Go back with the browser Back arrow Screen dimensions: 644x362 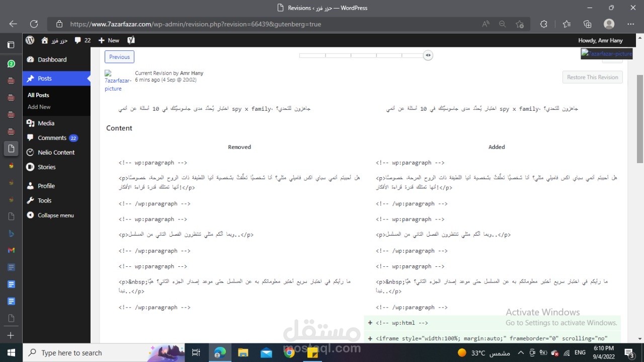tap(13, 24)
